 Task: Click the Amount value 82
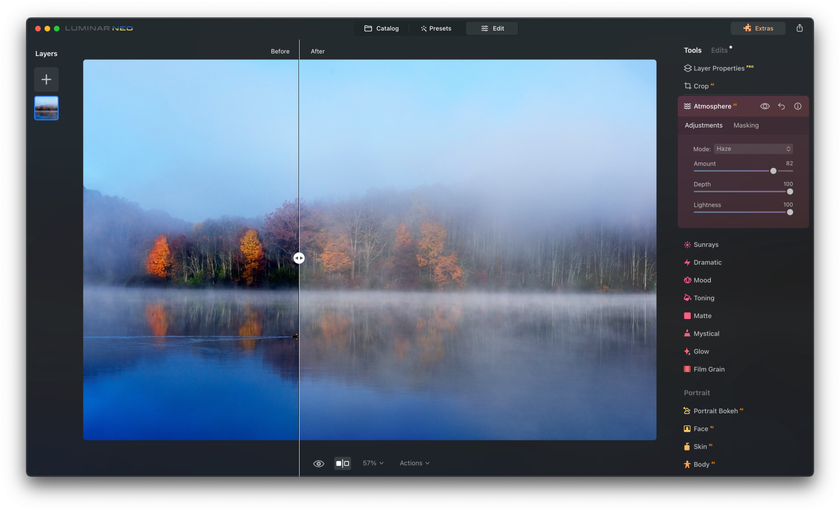coord(789,163)
